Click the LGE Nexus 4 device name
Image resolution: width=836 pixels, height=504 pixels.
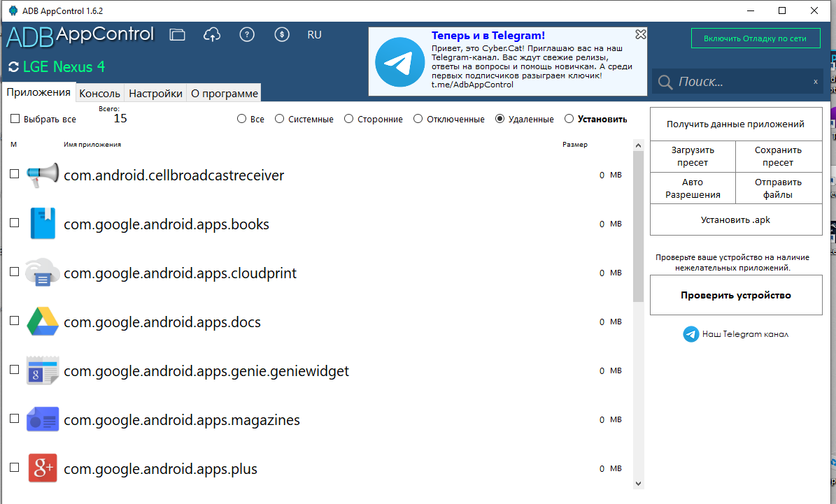click(64, 66)
